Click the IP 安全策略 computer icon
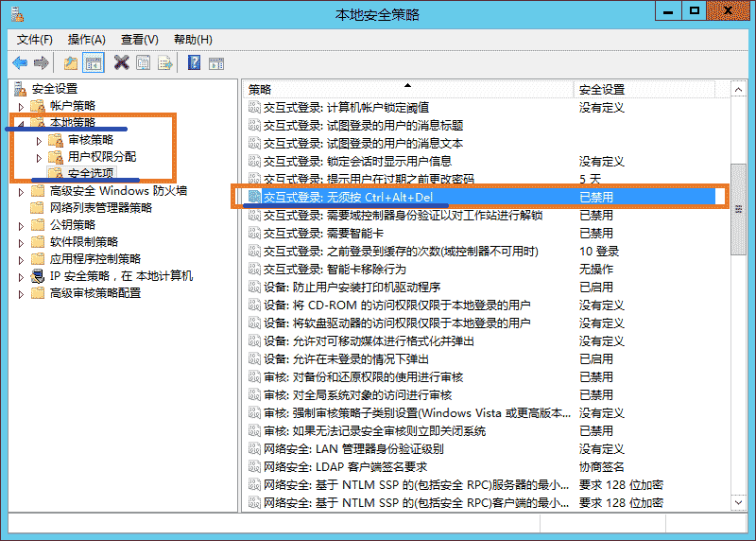This screenshot has height=541, width=756. (x=38, y=276)
